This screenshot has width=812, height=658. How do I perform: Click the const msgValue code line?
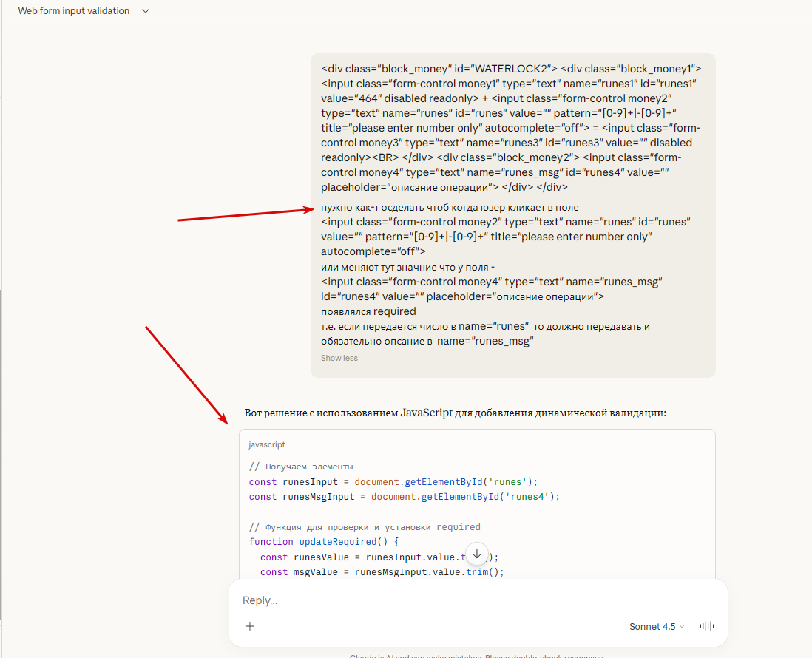(x=382, y=572)
